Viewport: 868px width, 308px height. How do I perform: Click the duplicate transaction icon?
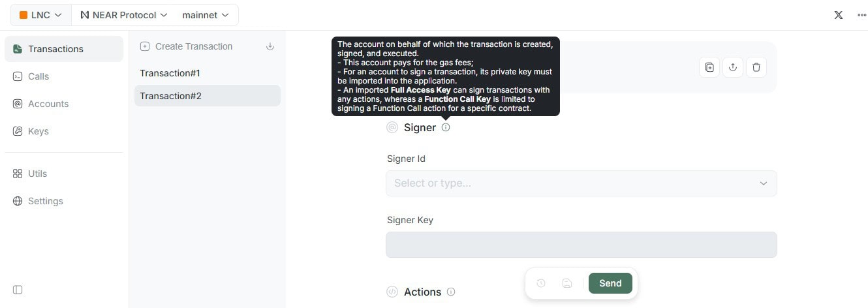[x=709, y=67]
